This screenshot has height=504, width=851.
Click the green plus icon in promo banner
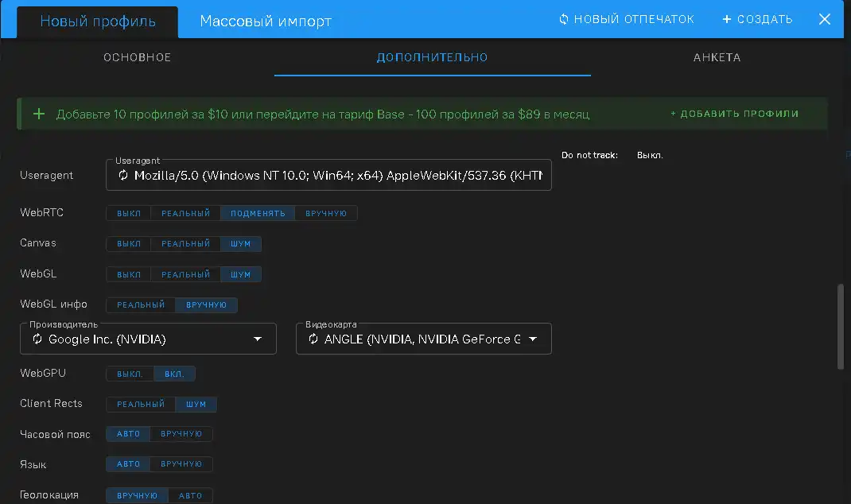pos(39,114)
